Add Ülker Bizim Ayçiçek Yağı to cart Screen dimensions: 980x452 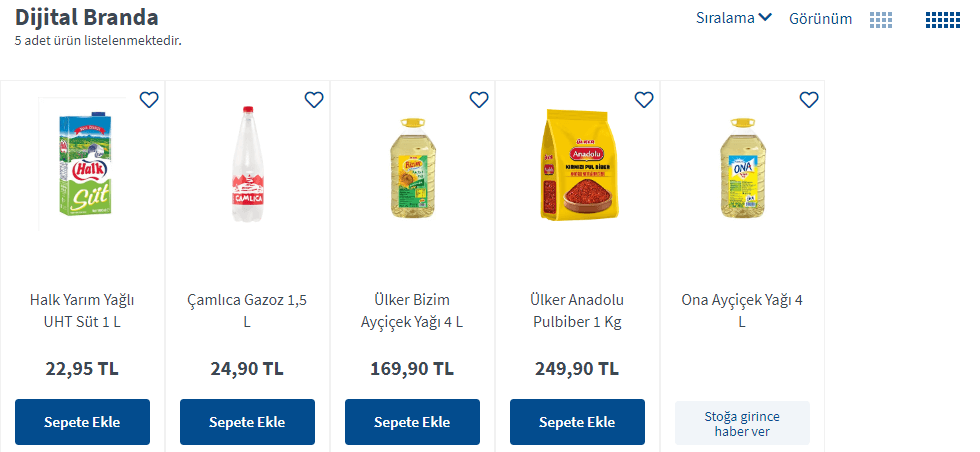tap(412, 422)
